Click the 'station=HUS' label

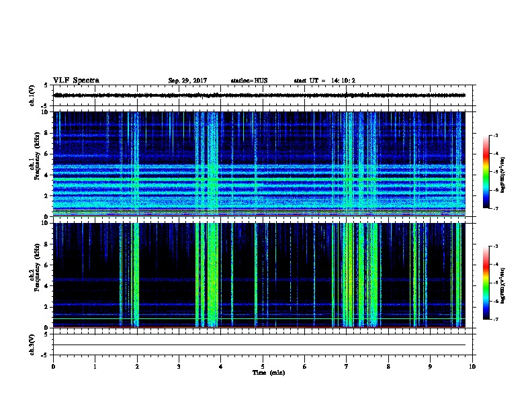(x=249, y=81)
